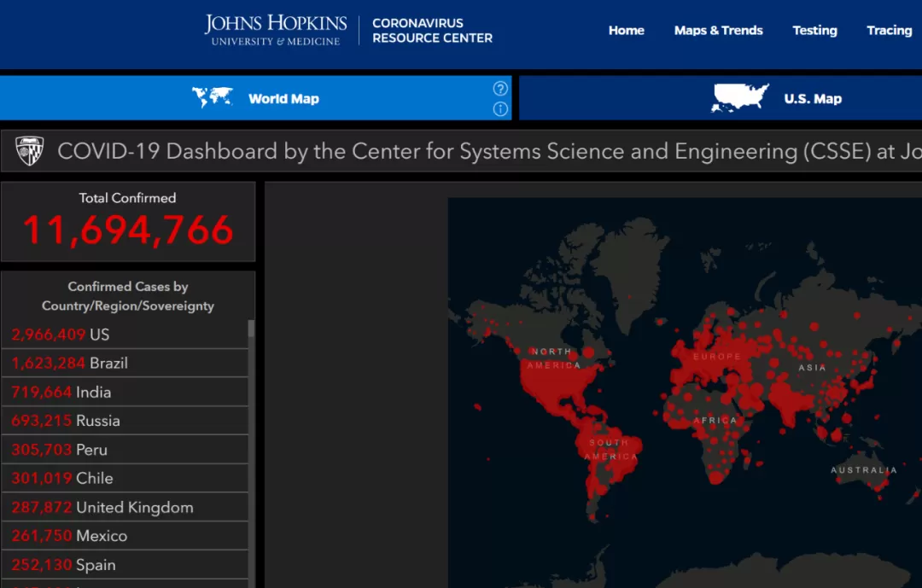Click the info circle icon
The image size is (922, 588).
[500, 108]
